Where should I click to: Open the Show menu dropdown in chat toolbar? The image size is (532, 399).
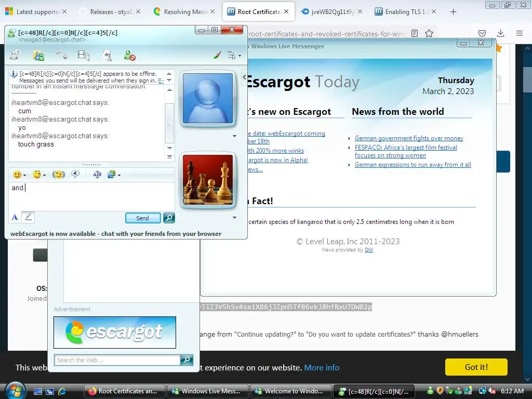(234, 55)
